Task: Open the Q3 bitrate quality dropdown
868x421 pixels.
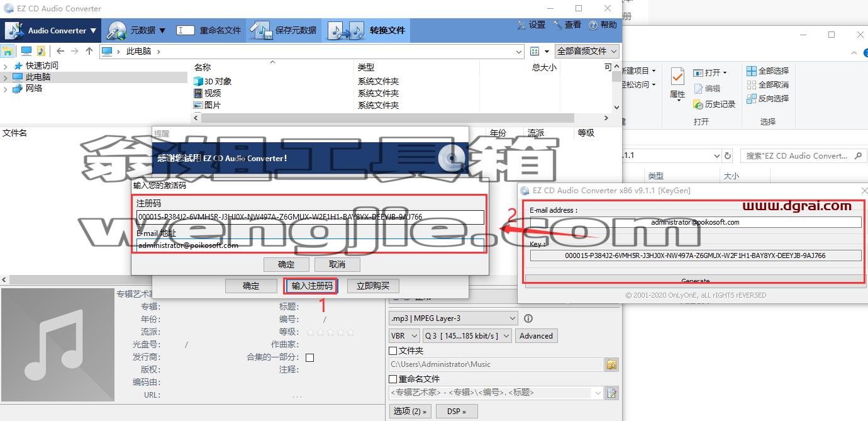Action: pyautogui.click(x=467, y=336)
